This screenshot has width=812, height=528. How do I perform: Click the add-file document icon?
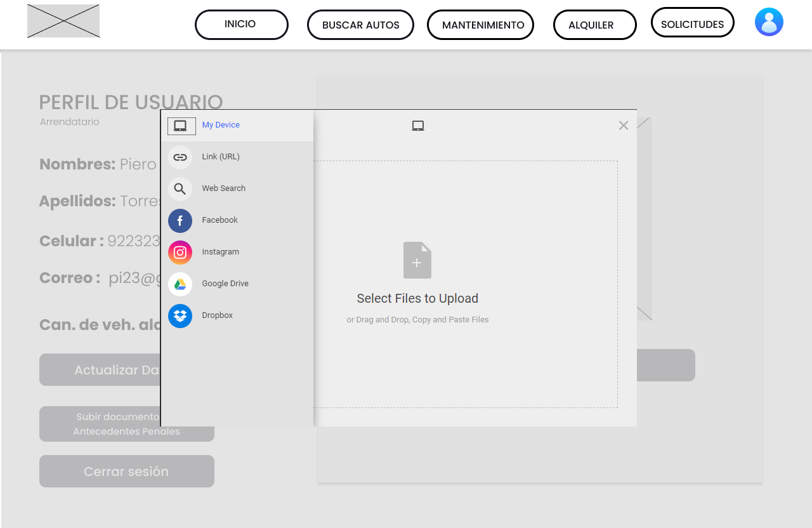[417, 260]
